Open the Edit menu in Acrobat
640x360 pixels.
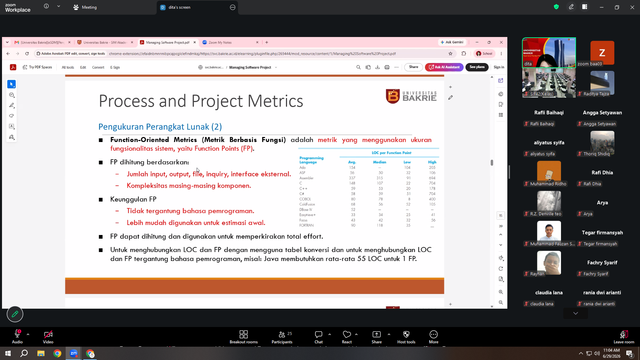click(x=83, y=67)
